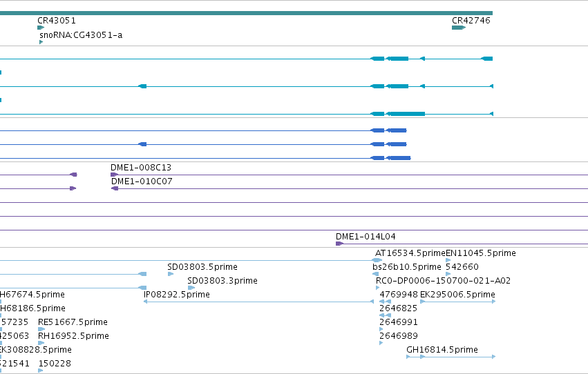Select the SD03803.3prime EST label
This screenshot has width=588, height=374.
point(222,281)
